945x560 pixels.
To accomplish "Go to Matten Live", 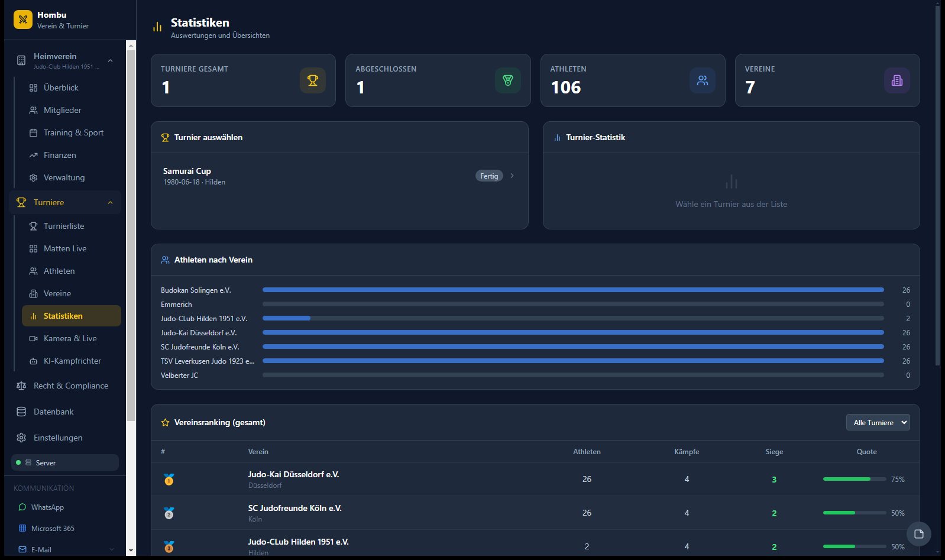I will click(x=72, y=248).
